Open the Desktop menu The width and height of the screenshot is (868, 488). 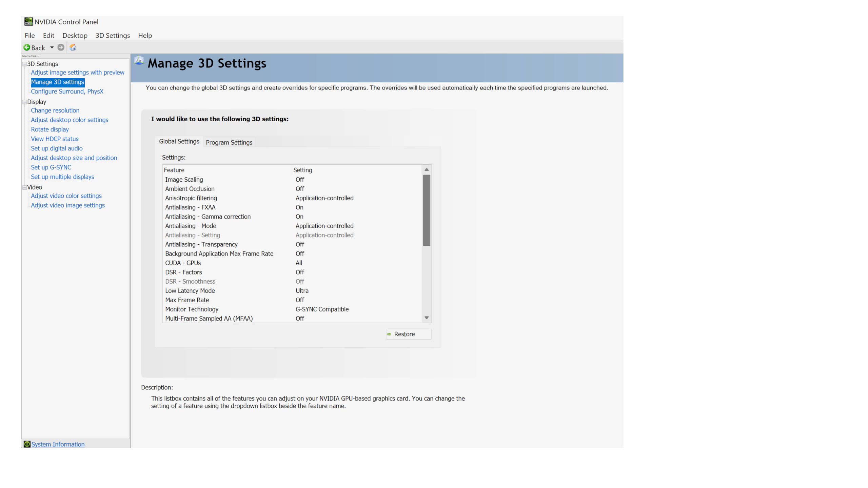tap(75, 36)
